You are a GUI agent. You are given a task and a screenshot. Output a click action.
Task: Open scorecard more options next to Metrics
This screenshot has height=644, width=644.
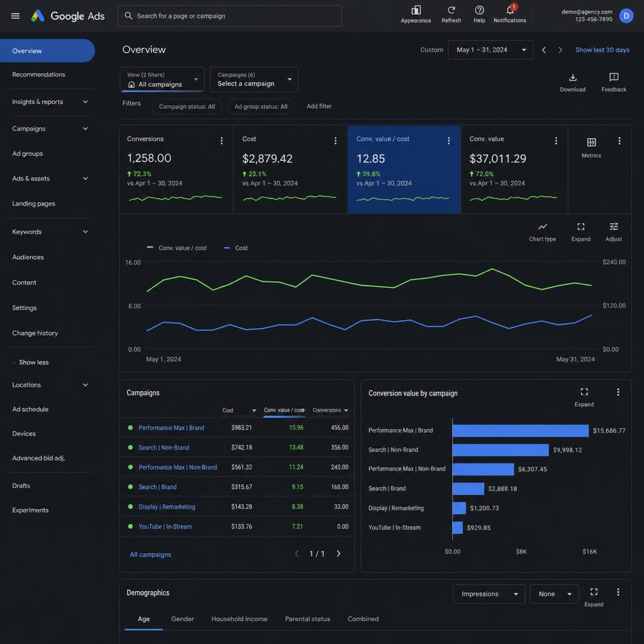coord(619,141)
